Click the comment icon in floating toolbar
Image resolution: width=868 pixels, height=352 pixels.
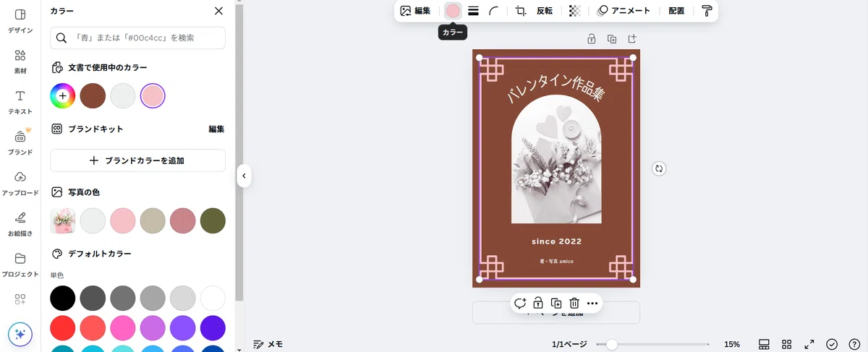(x=519, y=303)
